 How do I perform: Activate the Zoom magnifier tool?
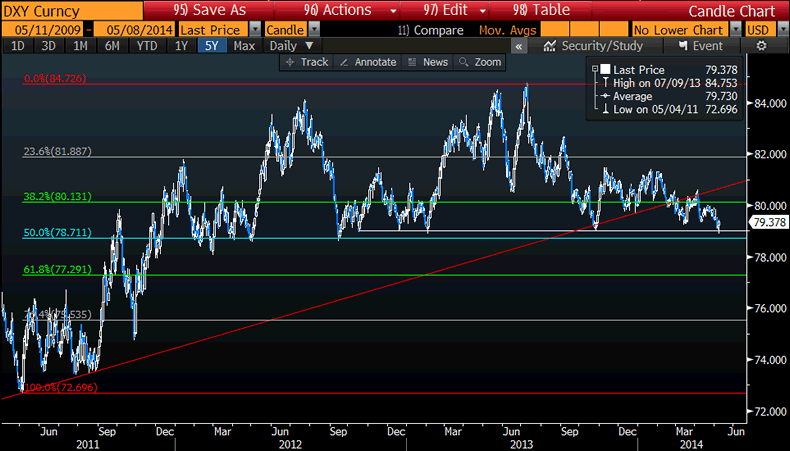480,62
